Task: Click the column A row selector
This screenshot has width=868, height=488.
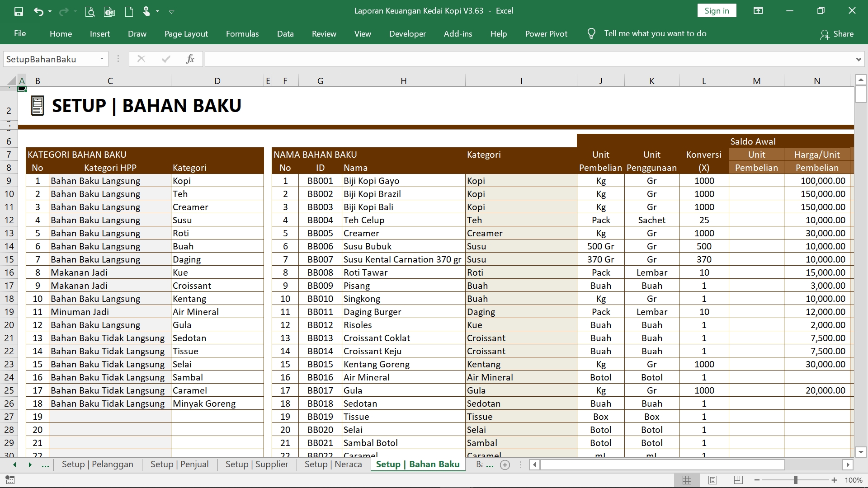Action: point(22,80)
